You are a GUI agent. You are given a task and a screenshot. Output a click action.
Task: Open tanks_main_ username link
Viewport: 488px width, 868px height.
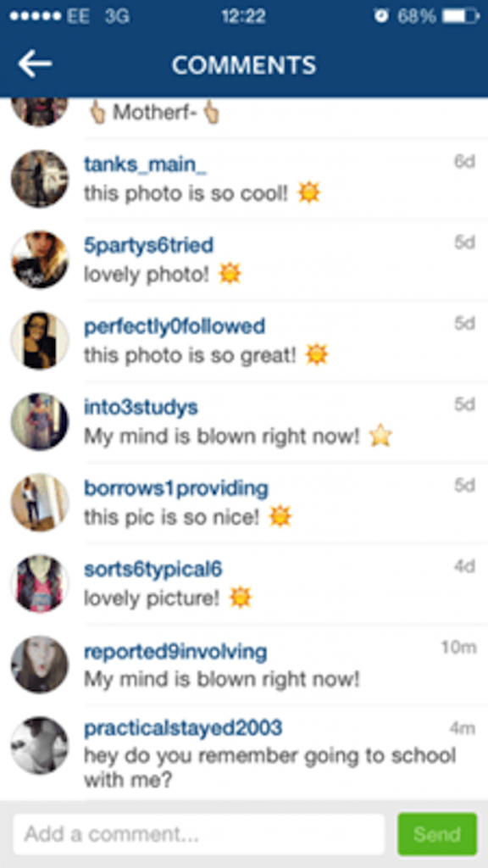[145, 164]
